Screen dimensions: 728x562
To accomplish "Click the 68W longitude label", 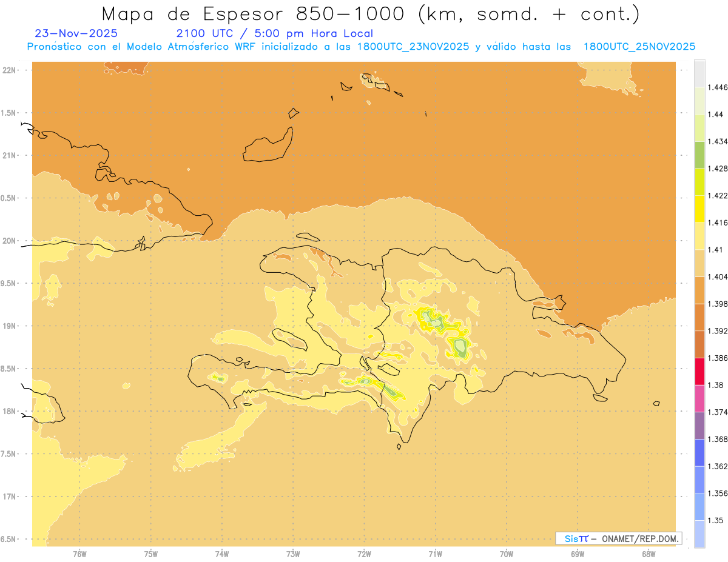I will pos(649,554).
